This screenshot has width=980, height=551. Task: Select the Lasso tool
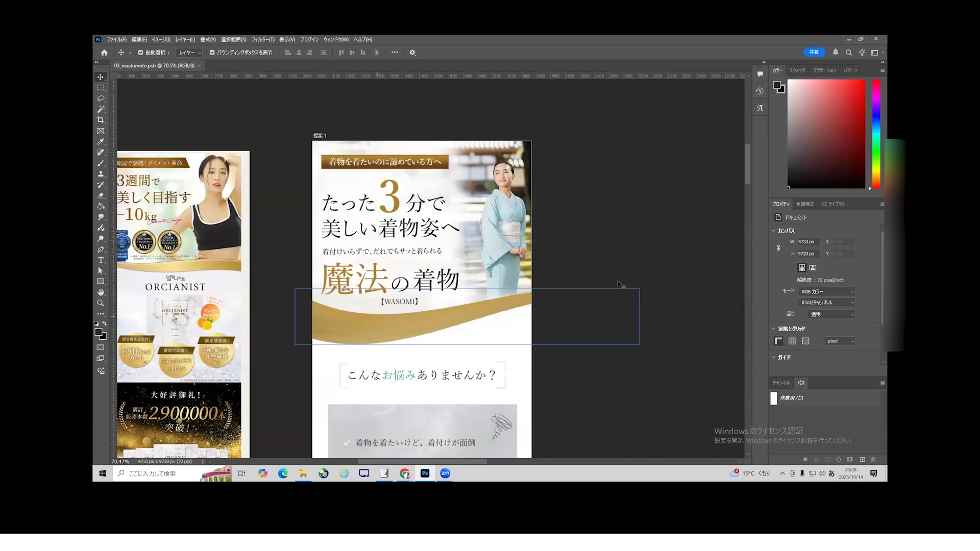tap(101, 98)
